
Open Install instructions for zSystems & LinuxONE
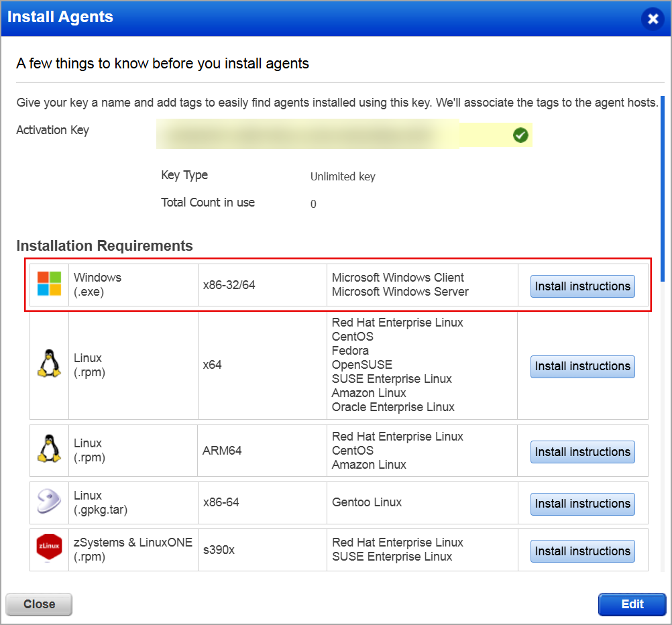pyautogui.click(x=582, y=551)
